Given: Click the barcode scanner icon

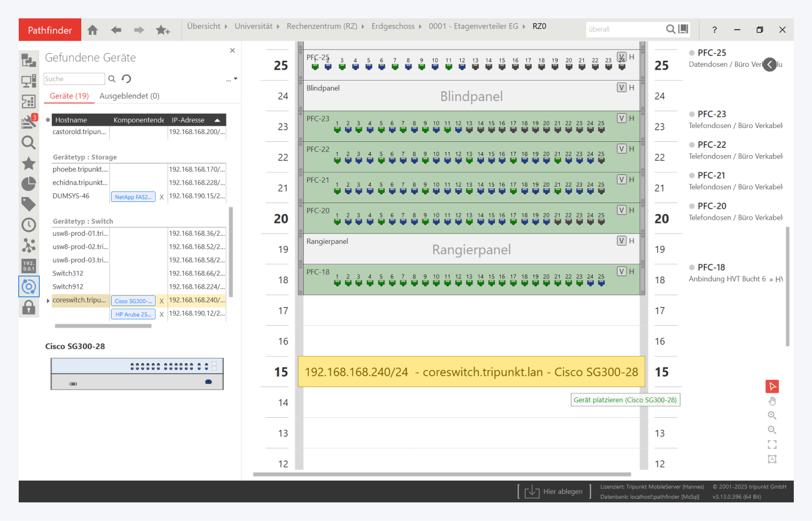Looking at the screenshot, I should 684,29.
